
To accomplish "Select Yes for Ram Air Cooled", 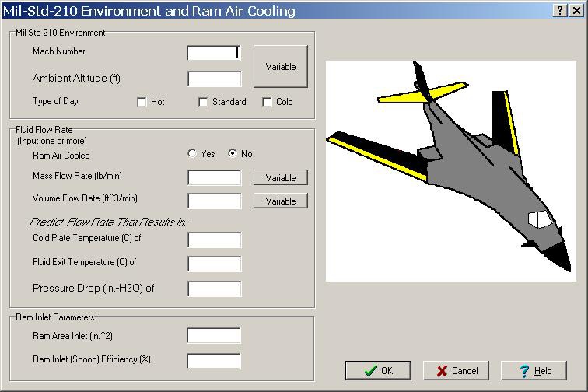I will [x=192, y=153].
